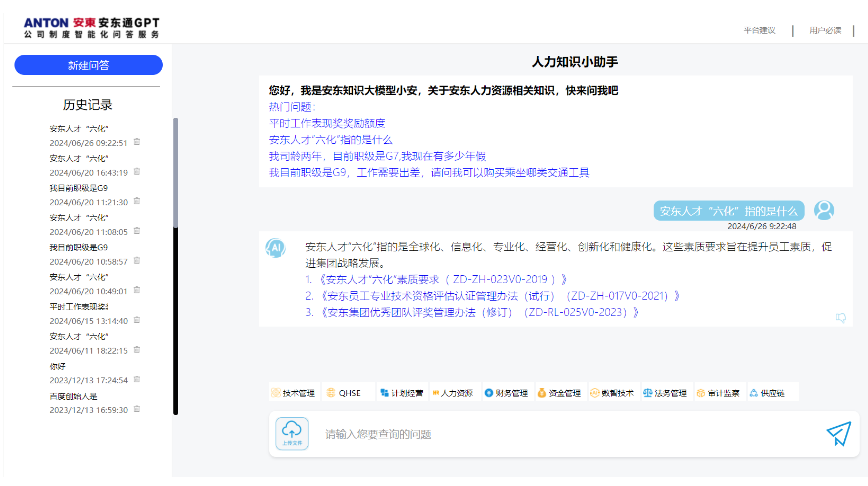Delete history entry dated 2024/06/20 16:43:19
868x486 pixels.
pos(136,172)
